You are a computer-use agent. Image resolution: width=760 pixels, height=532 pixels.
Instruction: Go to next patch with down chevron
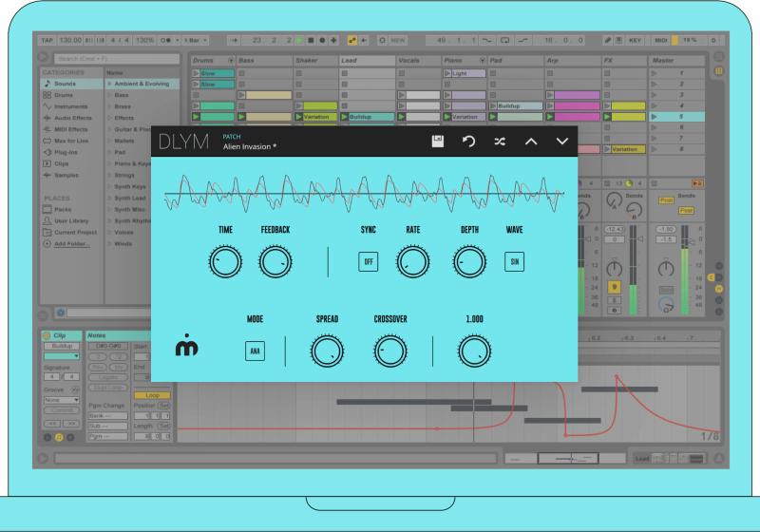point(562,141)
